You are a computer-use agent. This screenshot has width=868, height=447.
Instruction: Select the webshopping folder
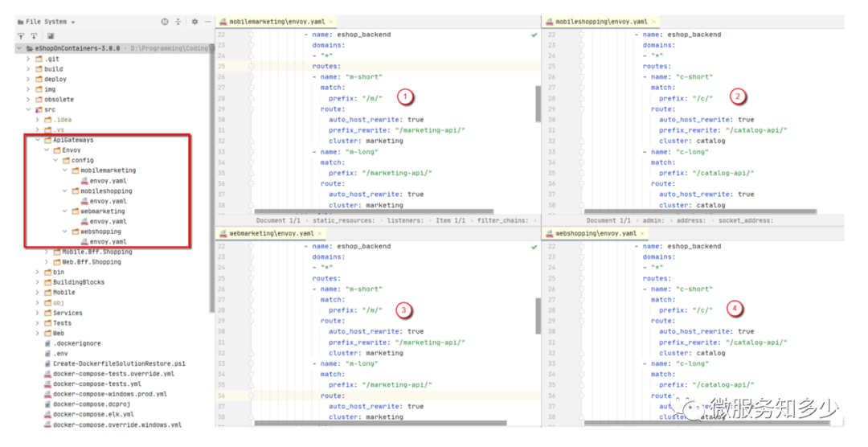[x=100, y=232]
